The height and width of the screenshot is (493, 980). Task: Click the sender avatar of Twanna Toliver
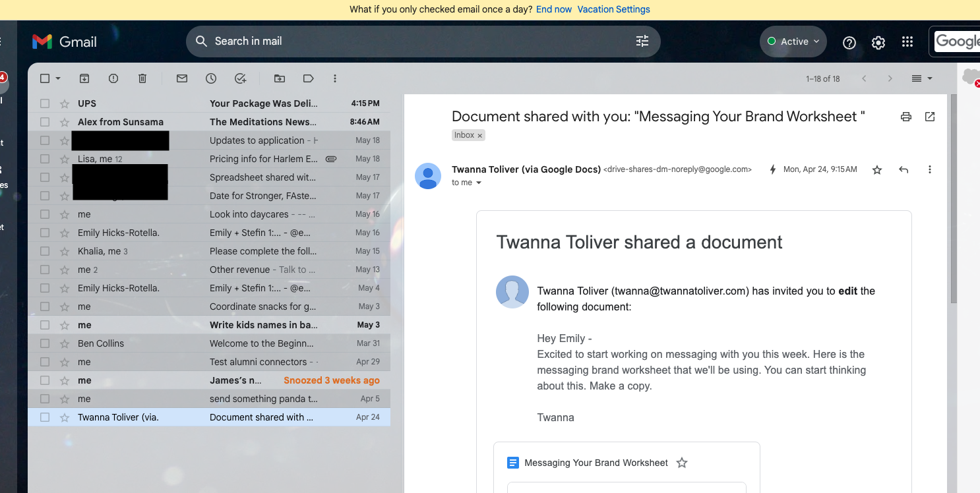click(x=428, y=176)
